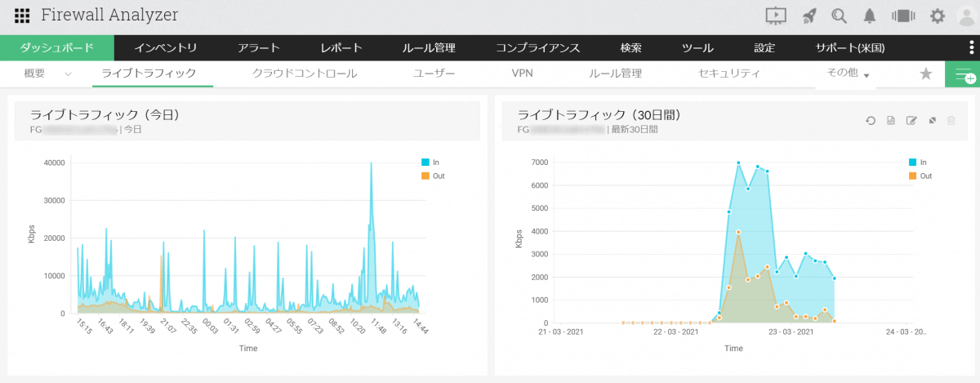Switch to the セキュリティ tab
Image resolution: width=980 pixels, height=383 pixels.
click(729, 73)
